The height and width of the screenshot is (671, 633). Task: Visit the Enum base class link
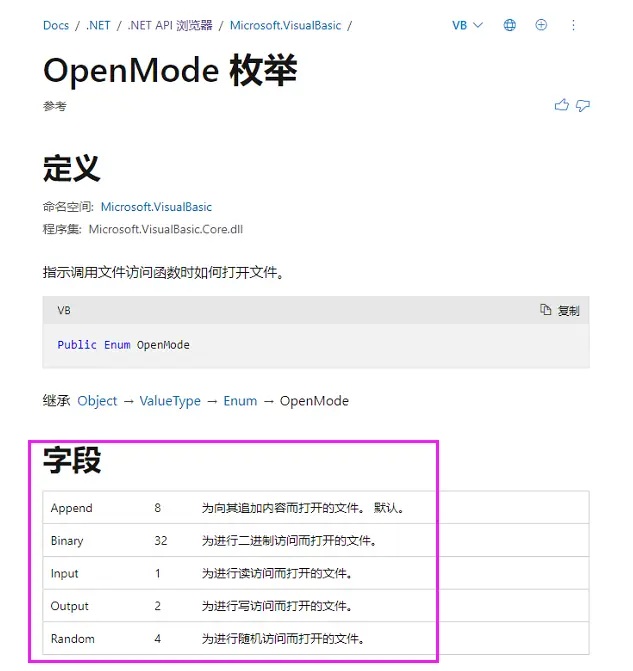coord(240,401)
